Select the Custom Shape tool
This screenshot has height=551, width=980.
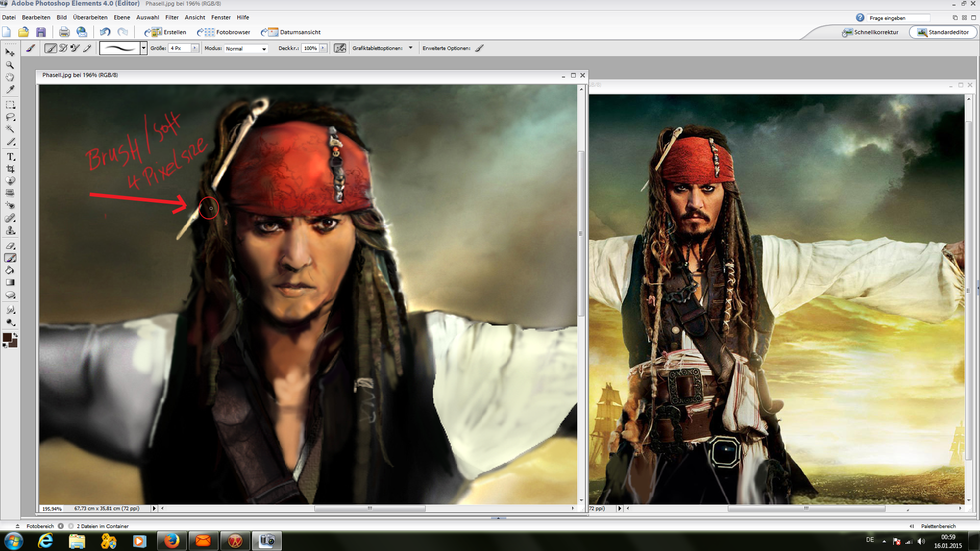[10, 295]
